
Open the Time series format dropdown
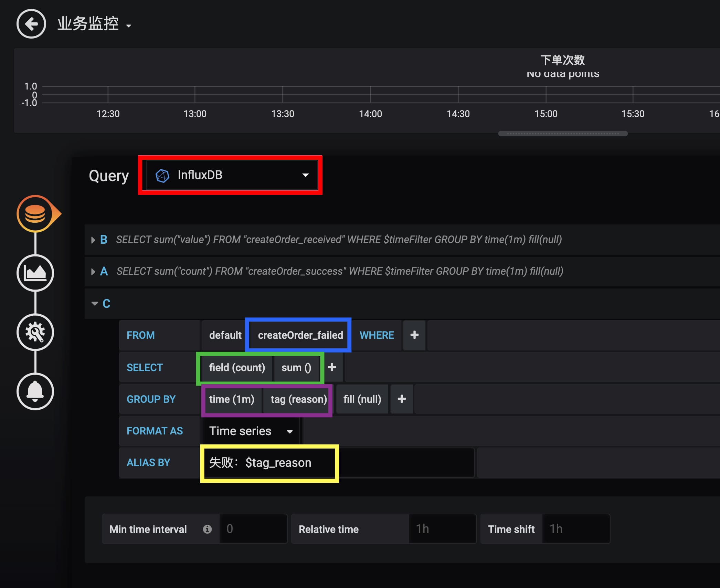[x=251, y=431]
